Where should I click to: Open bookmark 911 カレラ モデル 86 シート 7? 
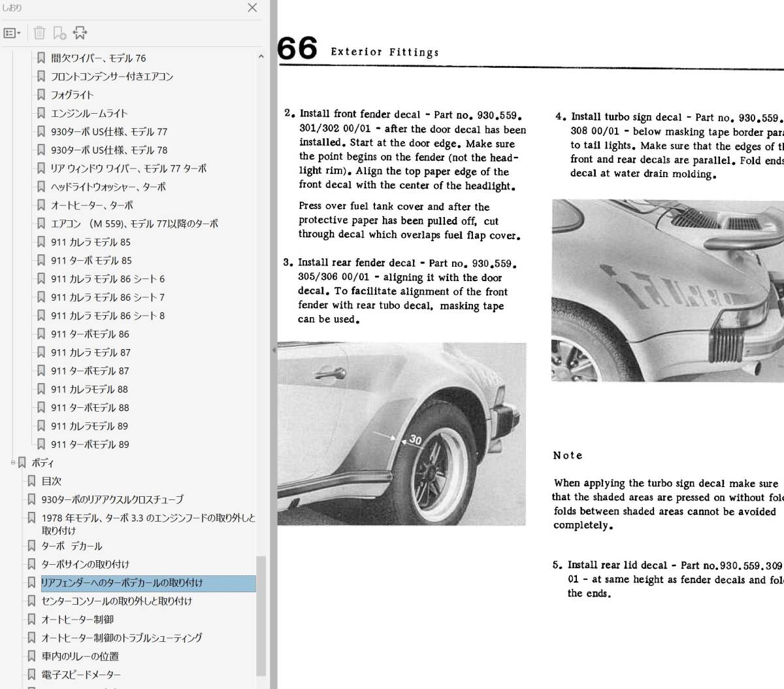tap(107, 297)
